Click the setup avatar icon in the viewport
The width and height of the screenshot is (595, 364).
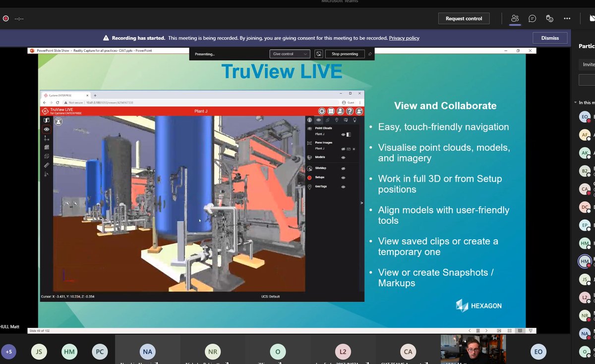pyautogui.click(x=58, y=121)
